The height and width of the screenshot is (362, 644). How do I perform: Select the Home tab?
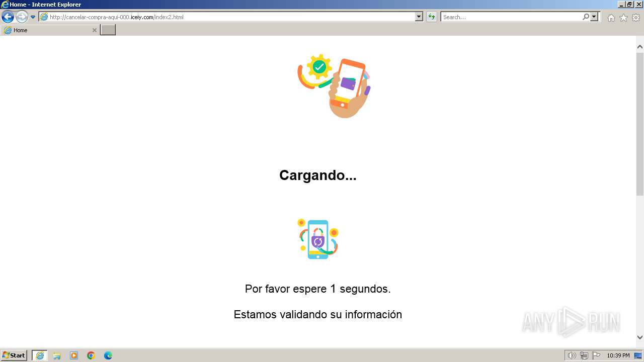click(x=50, y=30)
